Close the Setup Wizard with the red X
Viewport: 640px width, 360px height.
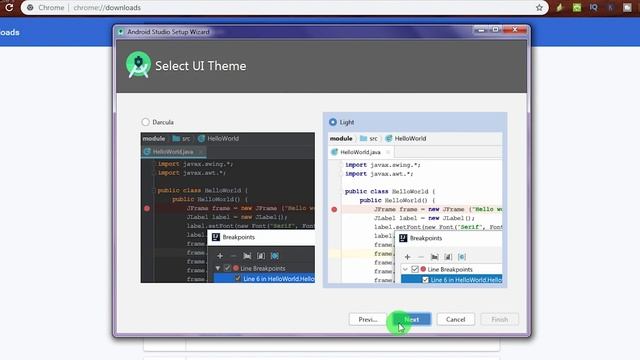515,30
